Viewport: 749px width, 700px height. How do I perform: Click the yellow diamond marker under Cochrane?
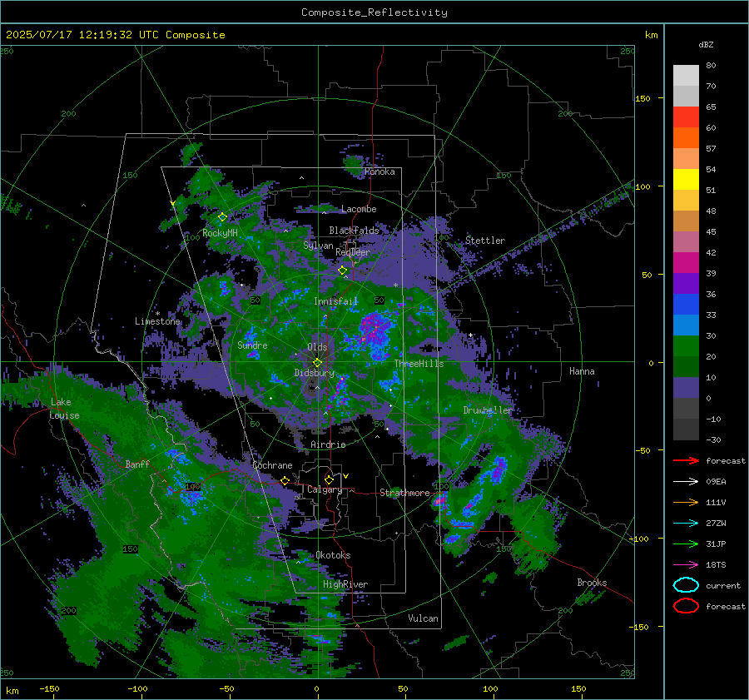click(285, 480)
